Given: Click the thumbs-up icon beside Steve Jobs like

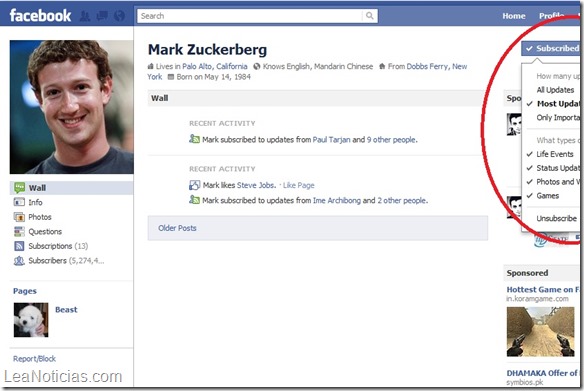Looking at the screenshot, I should click(x=194, y=185).
